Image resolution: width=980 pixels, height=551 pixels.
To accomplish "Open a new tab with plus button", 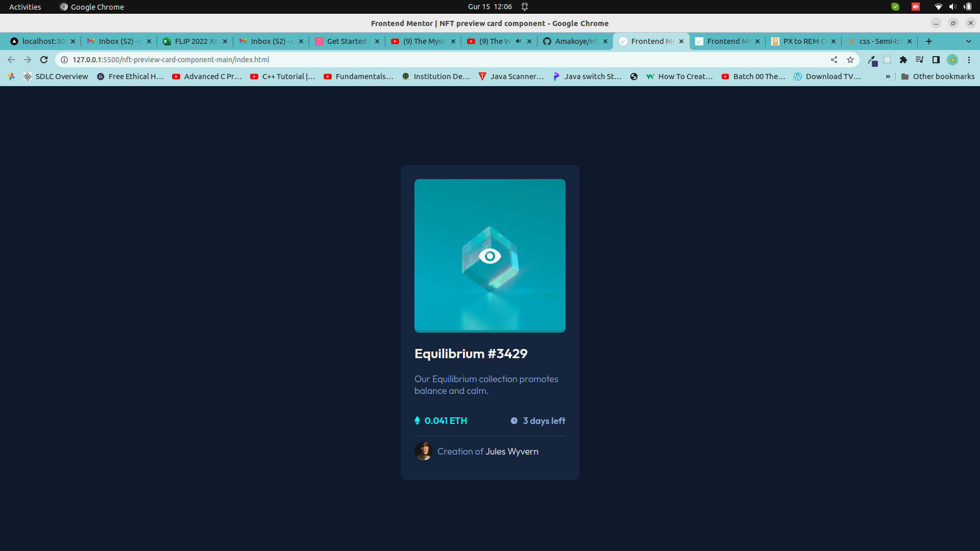I will tap(929, 41).
